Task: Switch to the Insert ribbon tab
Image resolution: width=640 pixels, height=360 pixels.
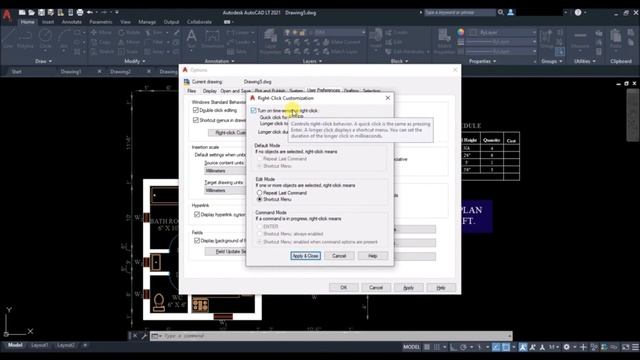Action: click(48, 22)
